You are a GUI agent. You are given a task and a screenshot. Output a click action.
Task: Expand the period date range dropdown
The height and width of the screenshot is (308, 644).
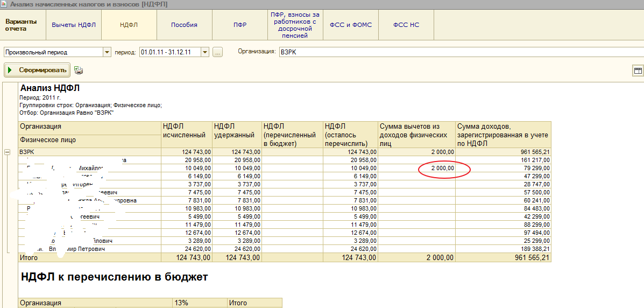pos(204,52)
